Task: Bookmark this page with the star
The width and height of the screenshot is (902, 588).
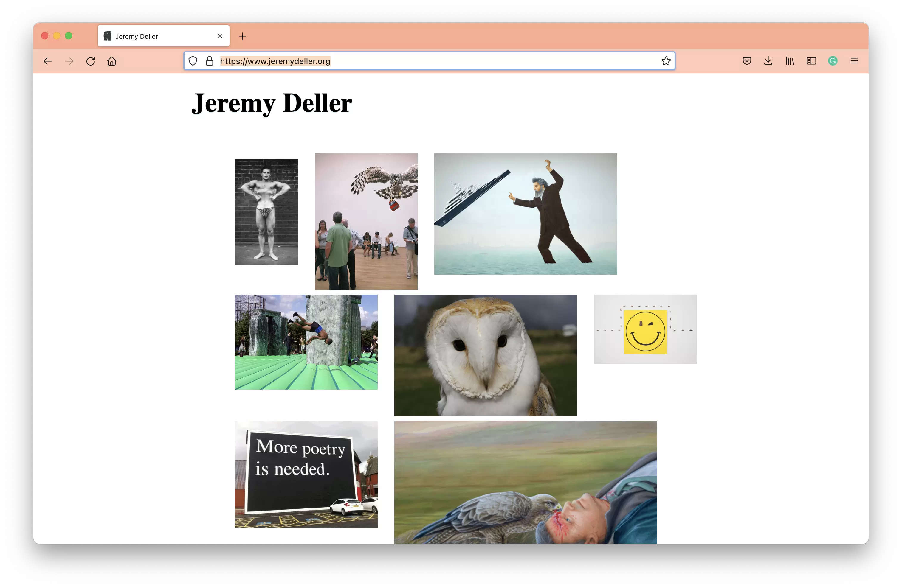Action: click(x=666, y=61)
